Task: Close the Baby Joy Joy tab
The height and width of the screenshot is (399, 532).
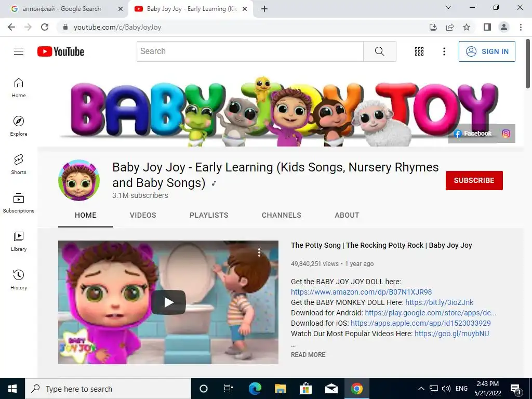Action: (245, 9)
